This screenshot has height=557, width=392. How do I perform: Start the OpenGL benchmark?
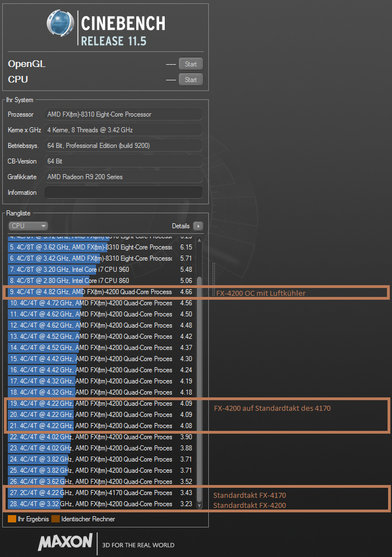(x=191, y=64)
